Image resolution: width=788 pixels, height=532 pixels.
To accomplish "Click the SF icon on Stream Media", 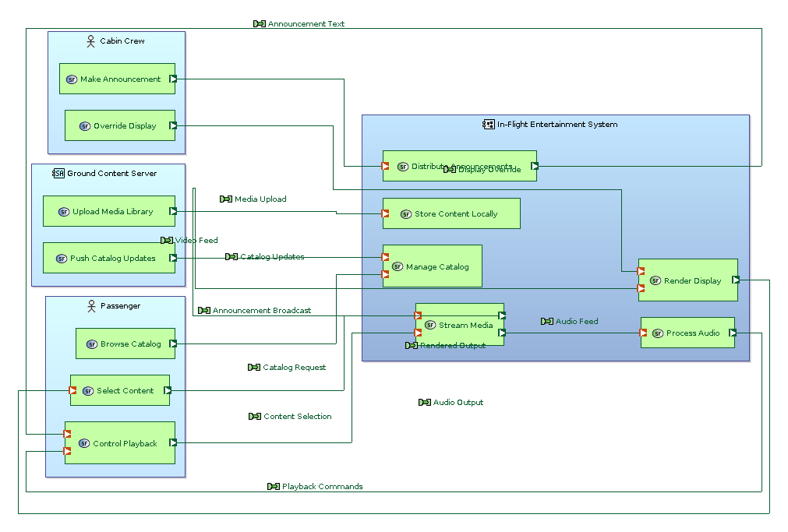I will 429,325.
